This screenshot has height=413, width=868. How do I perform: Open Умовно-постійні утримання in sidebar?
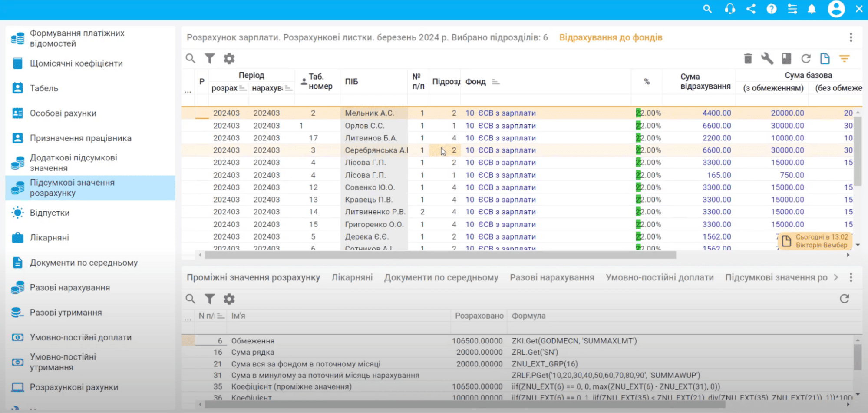click(x=90, y=362)
